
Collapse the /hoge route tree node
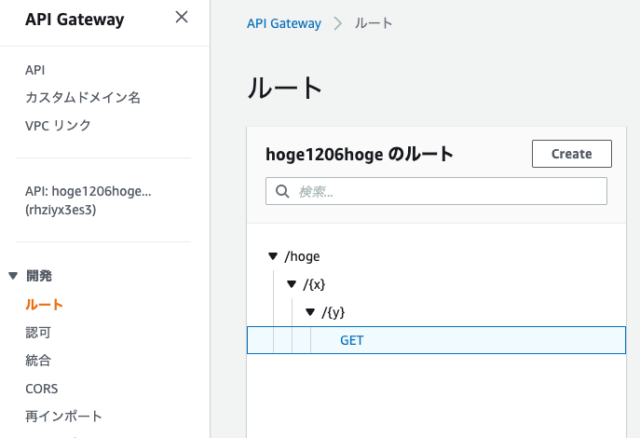pyautogui.click(x=273, y=256)
